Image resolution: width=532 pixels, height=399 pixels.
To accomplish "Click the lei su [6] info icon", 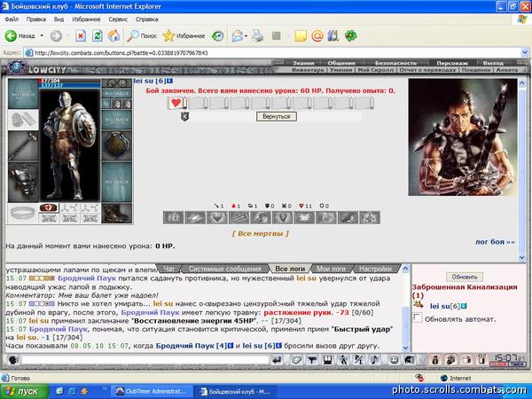I will tap(169, 81).
